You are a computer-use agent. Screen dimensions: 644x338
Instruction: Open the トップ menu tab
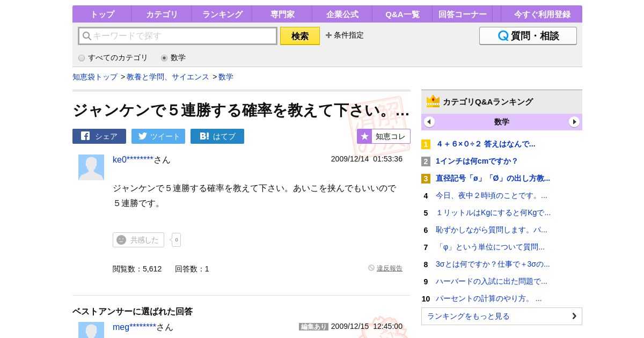102,14
